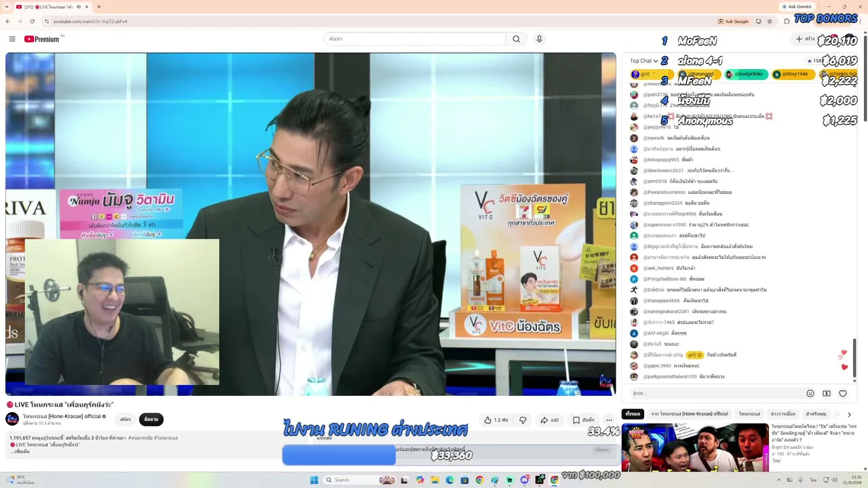Viewport: 868px width, 488px height.
Task: Toggle the black subscribe button
Action: tap(151, 420)
